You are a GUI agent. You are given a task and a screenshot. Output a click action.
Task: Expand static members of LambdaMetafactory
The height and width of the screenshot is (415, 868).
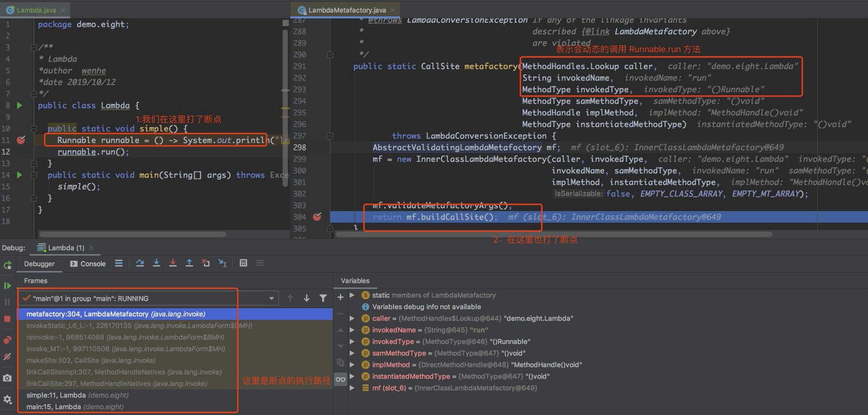point(352,295)
